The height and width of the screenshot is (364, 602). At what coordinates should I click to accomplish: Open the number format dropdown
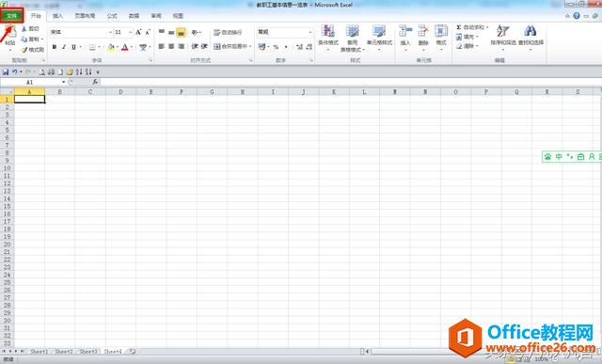(310, 32)
